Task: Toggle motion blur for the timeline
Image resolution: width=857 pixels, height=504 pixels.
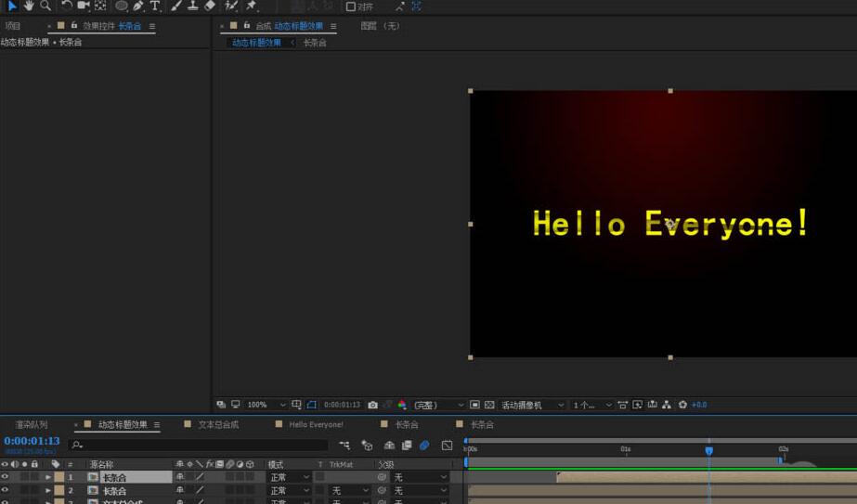Action: (x=424, y=446)
